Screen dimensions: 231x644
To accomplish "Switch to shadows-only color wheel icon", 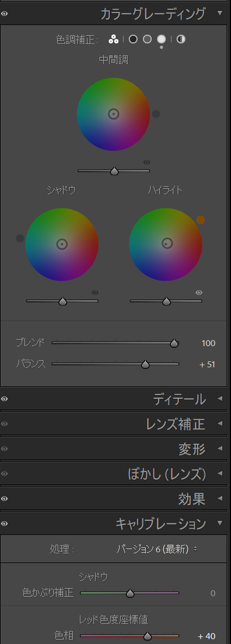I will point(133,39).
